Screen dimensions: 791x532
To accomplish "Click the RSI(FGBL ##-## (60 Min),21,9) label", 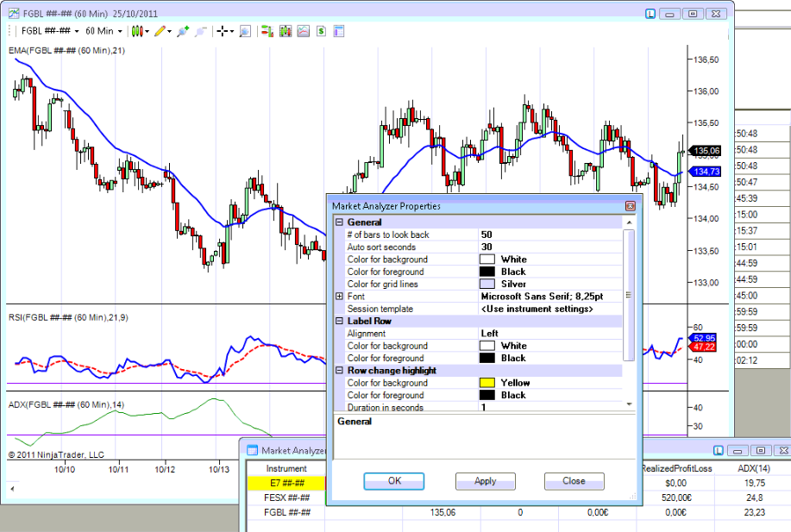I will click(68, 317).
